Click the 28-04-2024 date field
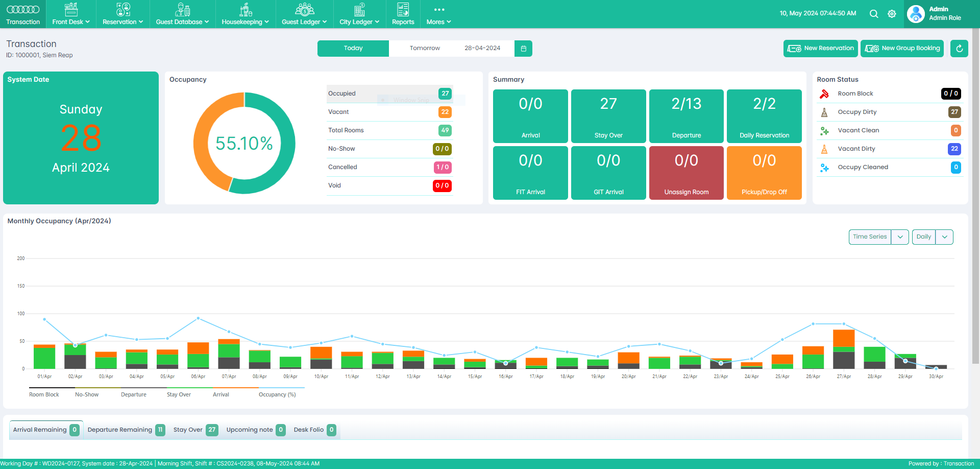Viewport: 980px width, 469px height. (x=482, y=49)
